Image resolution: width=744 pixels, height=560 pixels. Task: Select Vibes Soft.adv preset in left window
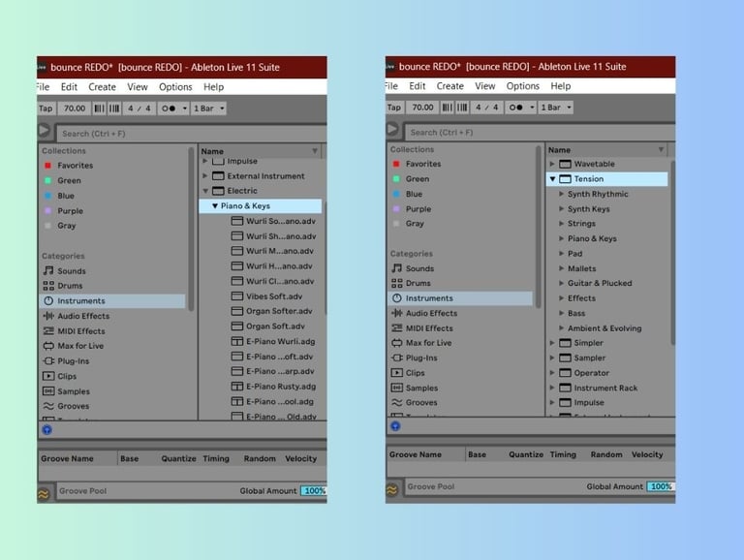266,296
